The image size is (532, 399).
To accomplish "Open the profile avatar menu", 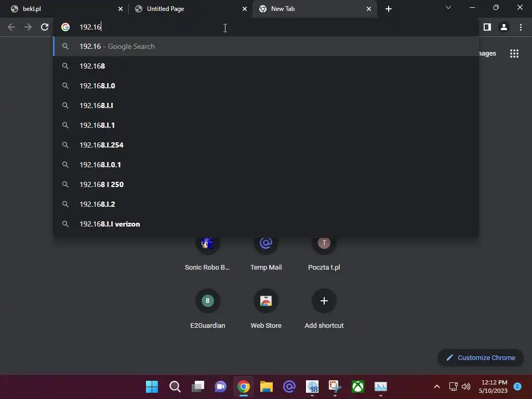I will [504, 27].
